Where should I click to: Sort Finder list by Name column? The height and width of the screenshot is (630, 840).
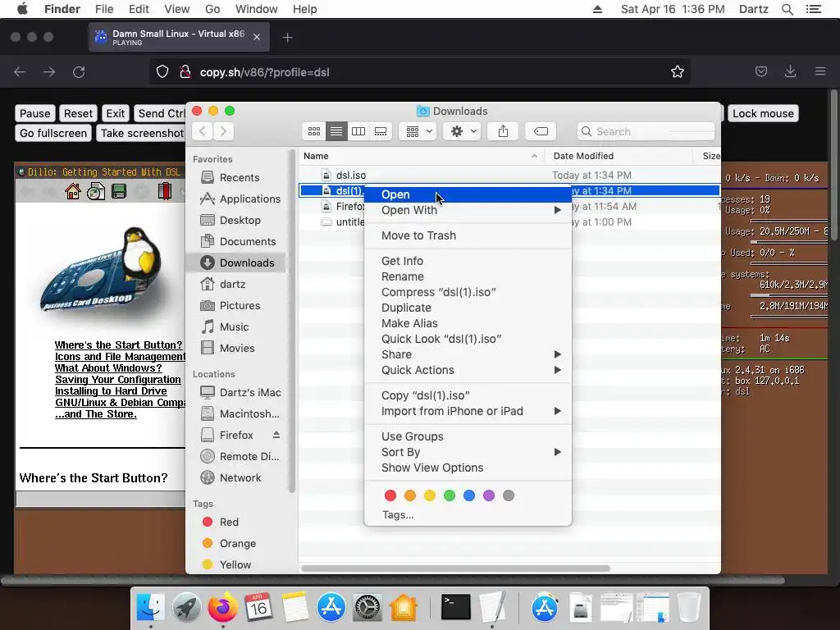(421, 156)
